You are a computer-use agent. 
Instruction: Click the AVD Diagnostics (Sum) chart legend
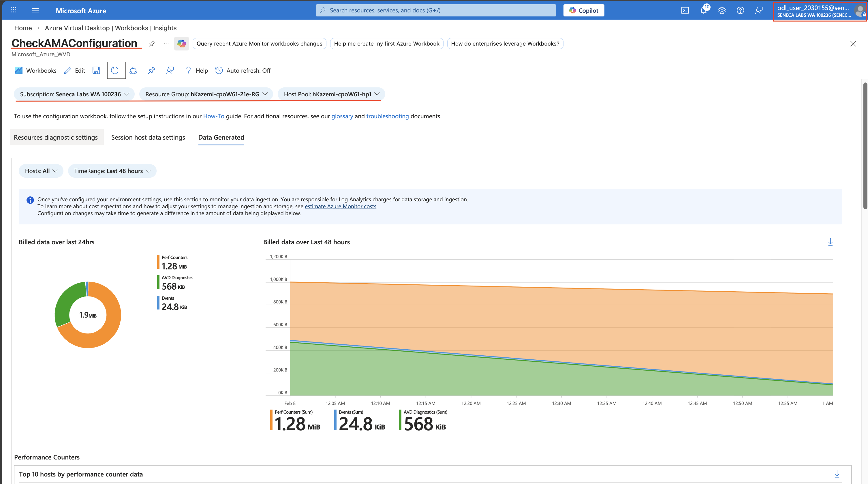pyautogui.click(x=423, y=420)
